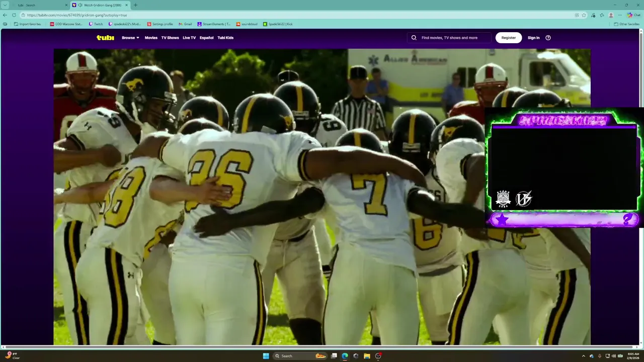Image resolution: width=644 pixels, height=362 pixels.
Task: Open Task View on the taskbar
Action: click(x=334, y=356)
